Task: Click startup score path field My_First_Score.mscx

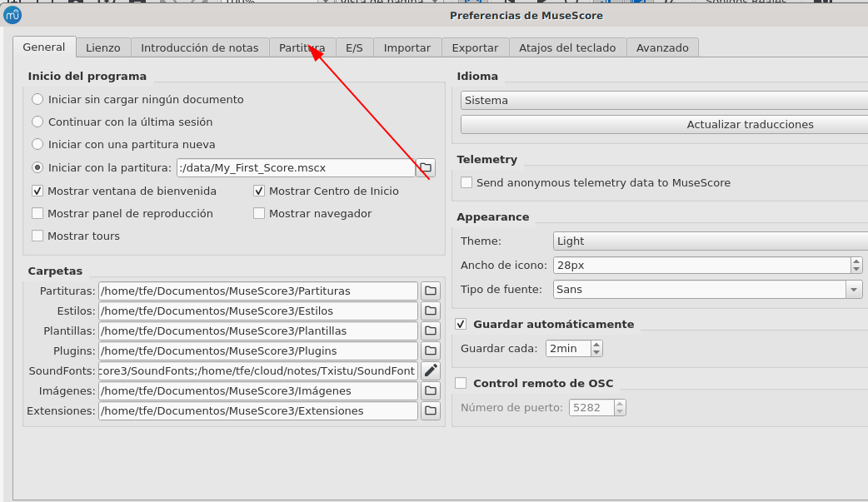Action: tap(296, 167)
